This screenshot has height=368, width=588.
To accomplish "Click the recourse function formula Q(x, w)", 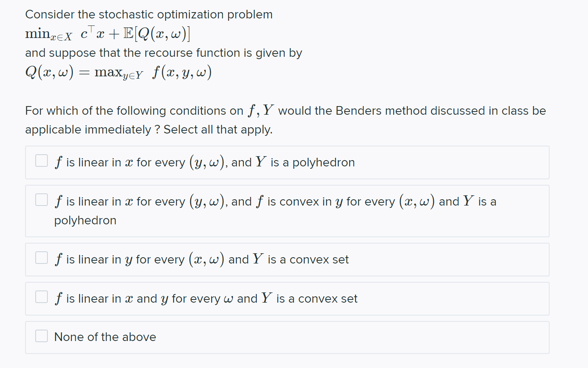I will pos(49,72).
